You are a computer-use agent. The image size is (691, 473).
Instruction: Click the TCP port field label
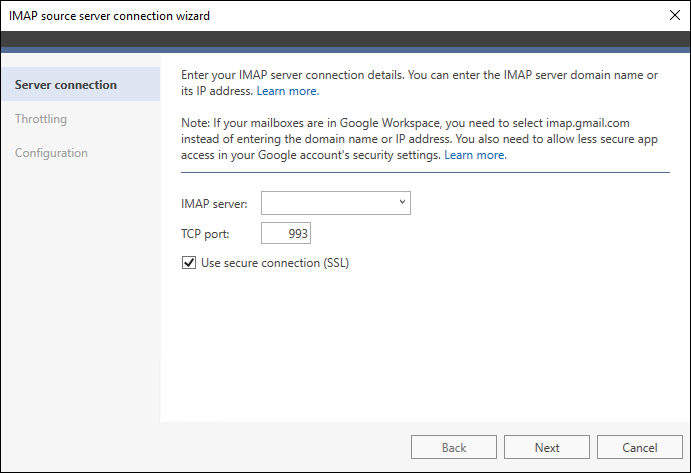tap(205, 234)
